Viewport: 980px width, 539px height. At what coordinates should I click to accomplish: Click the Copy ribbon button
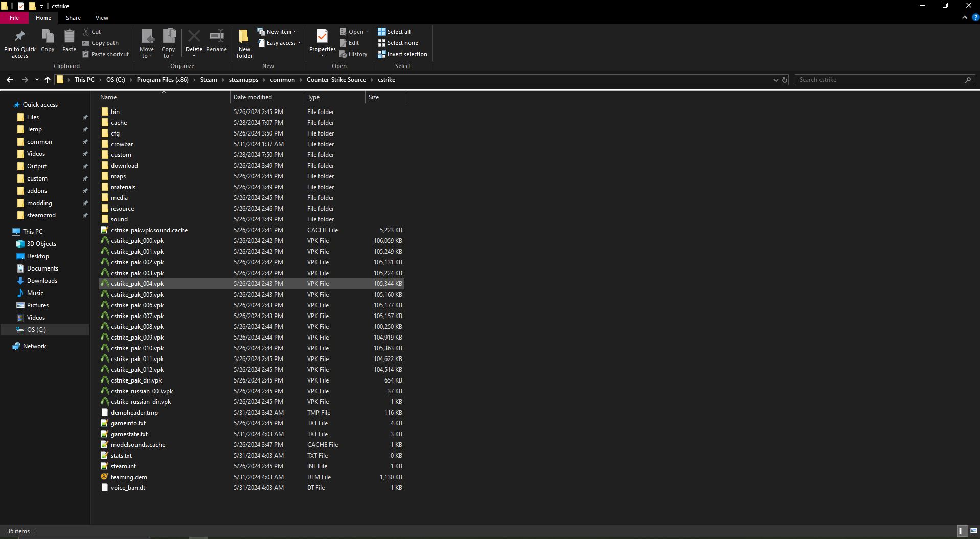click(48, 40)
